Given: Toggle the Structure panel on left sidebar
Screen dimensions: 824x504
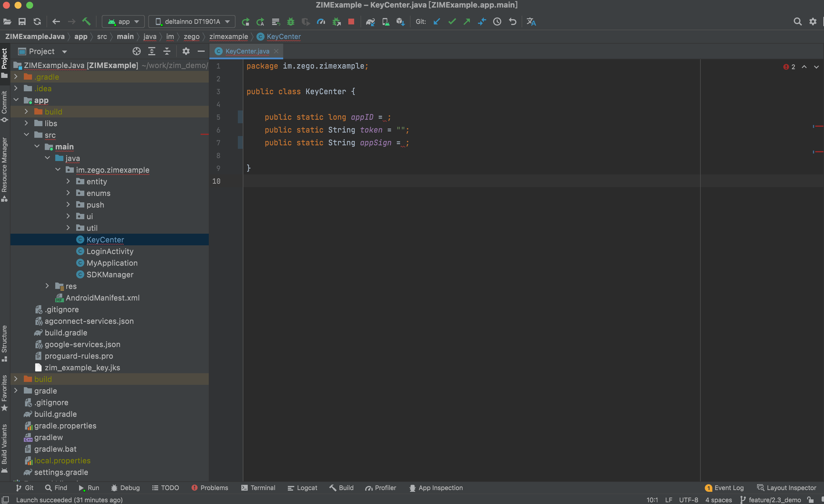Looking at the screenshot, I should [5, 341].
